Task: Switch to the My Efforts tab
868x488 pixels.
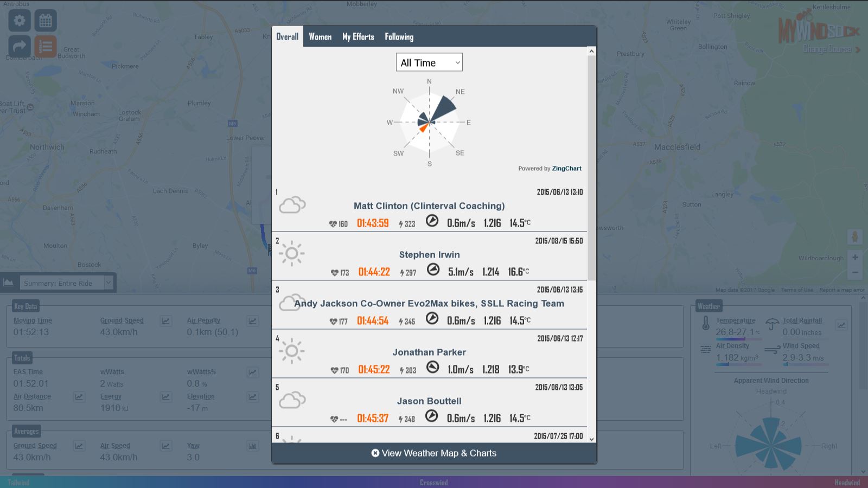Action: (x=358, y=36)
